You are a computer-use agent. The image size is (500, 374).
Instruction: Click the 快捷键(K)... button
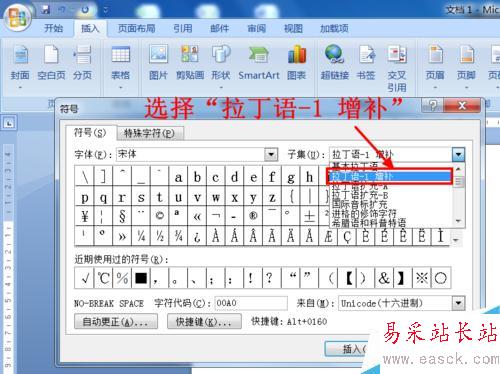tap(204, 322)
